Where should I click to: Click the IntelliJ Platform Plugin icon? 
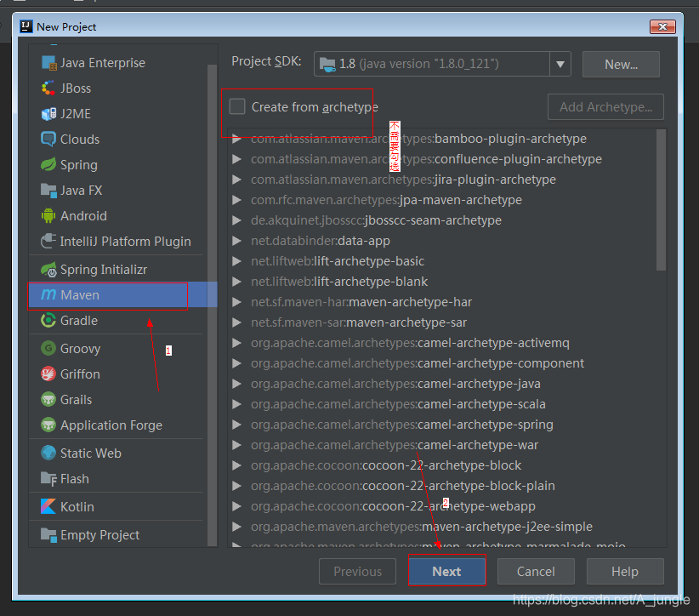tap(48, 242)
